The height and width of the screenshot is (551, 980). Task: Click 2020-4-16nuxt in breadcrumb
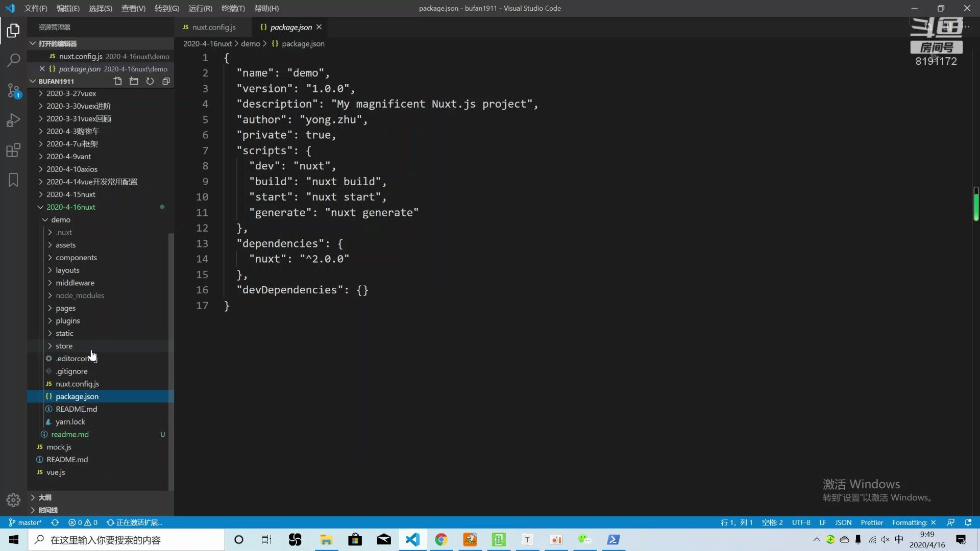pos(207,44)
